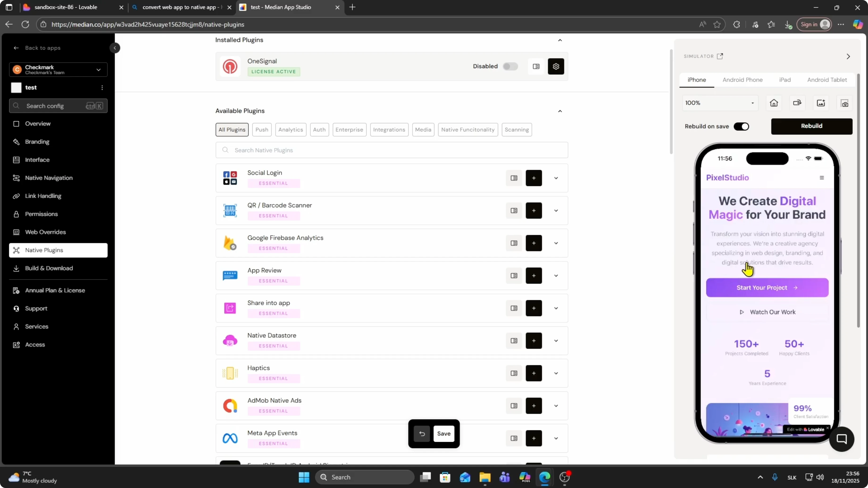View Social Login documentation icon
Image resolution: width=868 pixels, height=488 pixels.
pos(514,178)
